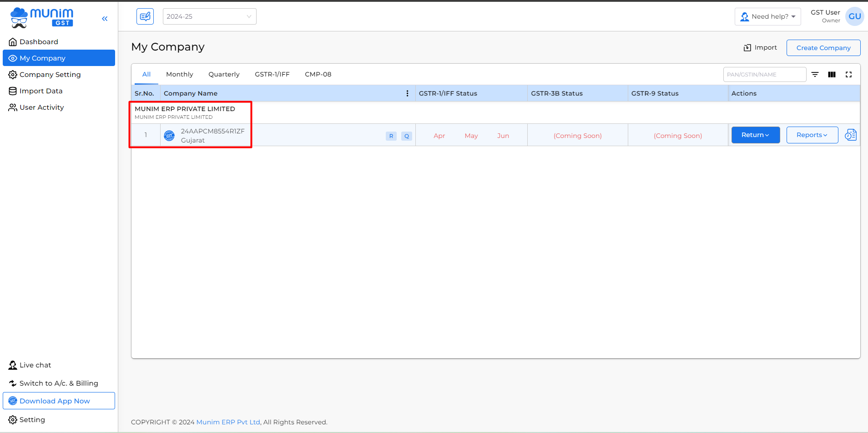Viewport: 868px width, 433px height.
Task: Open Apr GSTR-1 status
Action: 439,136
